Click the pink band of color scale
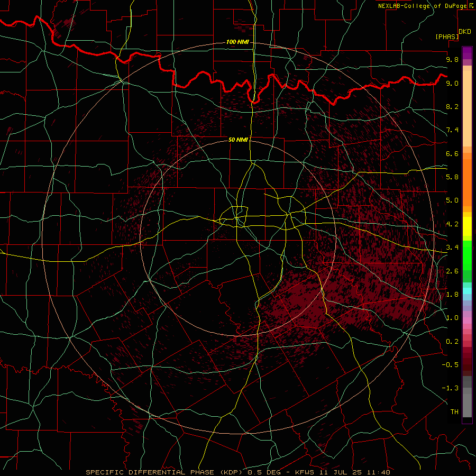 pos(467,321)
